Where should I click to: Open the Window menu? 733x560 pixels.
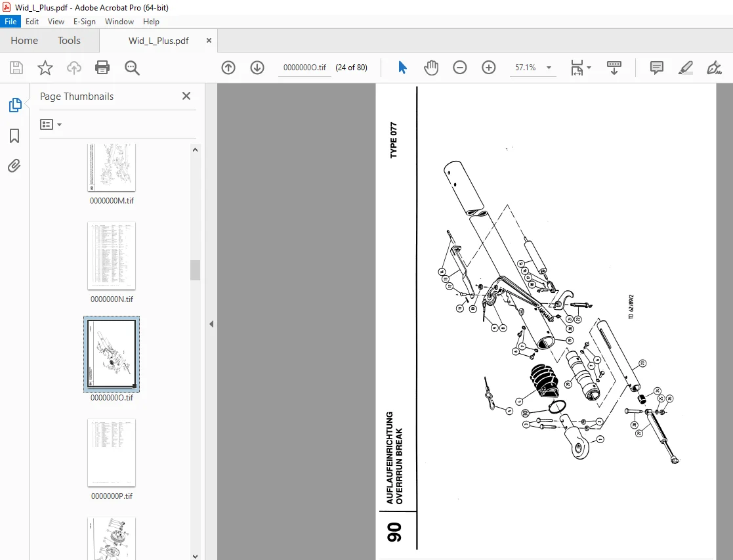point(119,22)
